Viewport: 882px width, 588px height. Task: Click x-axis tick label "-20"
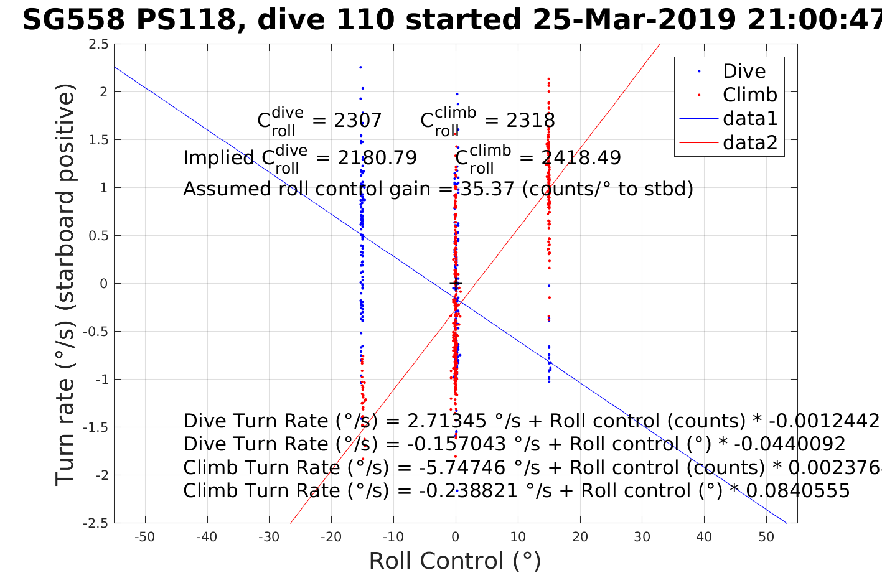[331, 537]
